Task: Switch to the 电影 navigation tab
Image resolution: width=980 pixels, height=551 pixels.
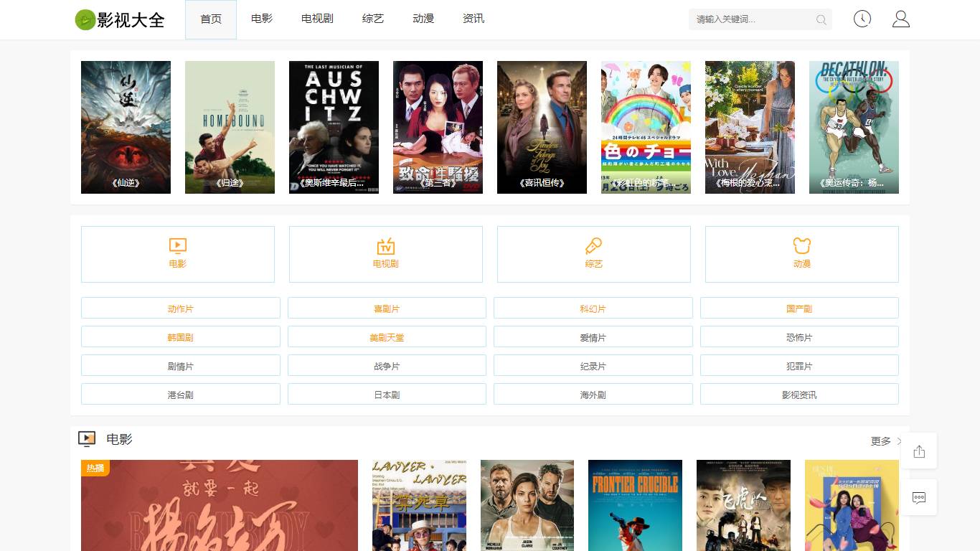Action: tap(262, 19)
